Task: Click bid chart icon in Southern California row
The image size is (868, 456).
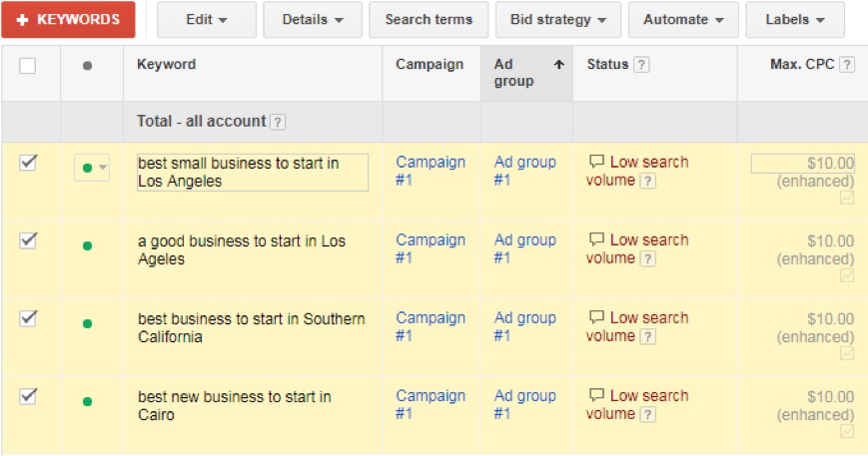Action: point(847,354)
